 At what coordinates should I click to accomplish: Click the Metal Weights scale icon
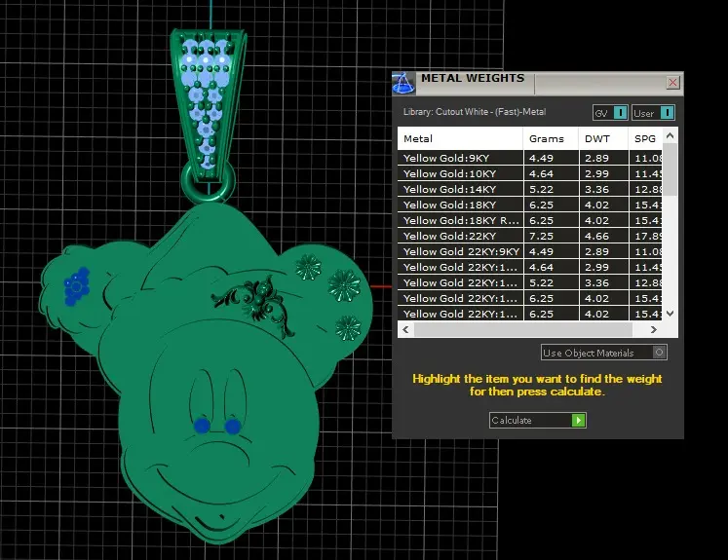tap(403, 84)
